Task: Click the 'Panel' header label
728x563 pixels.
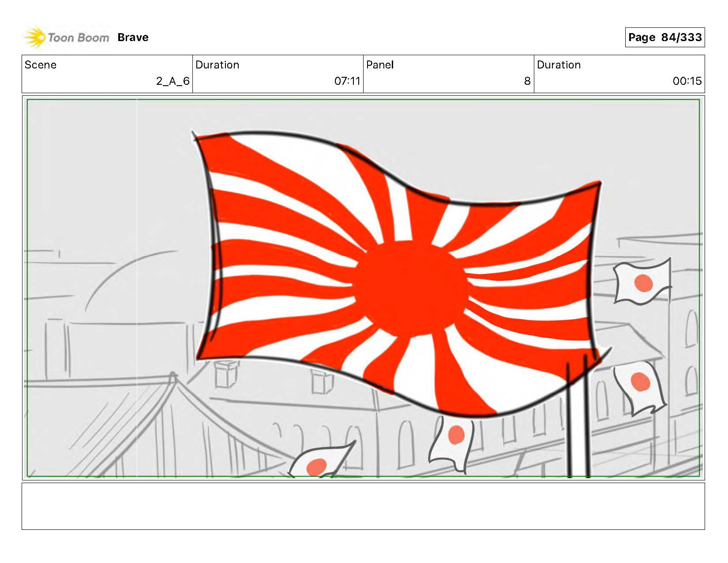Action: [x=380, y=65]
